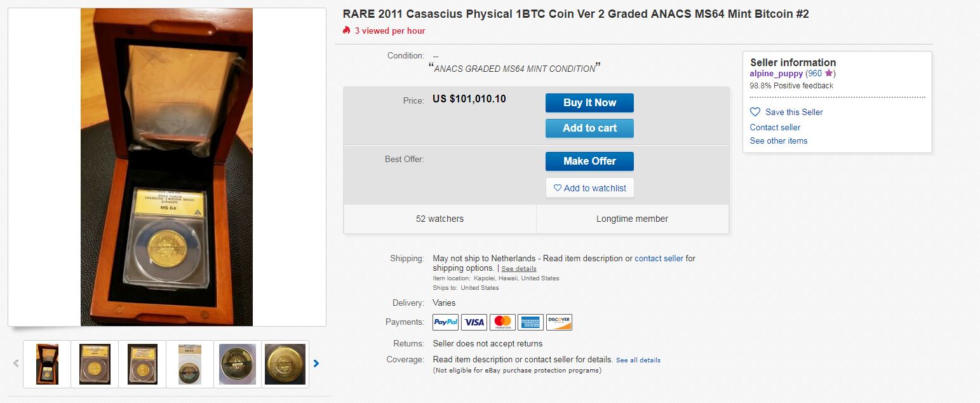Click the Buy It Now button
The width and height of the screenshot is (980, 403).
click(589, 103)
